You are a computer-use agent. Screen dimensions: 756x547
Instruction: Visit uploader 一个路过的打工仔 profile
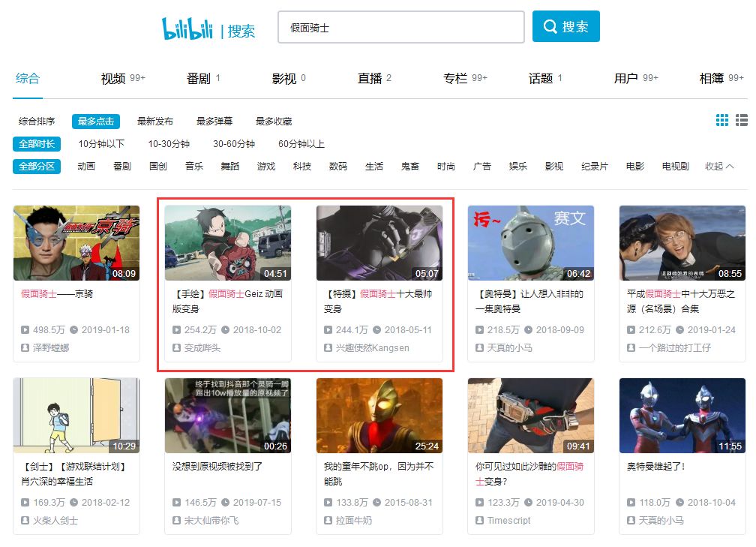pos(674,348)
